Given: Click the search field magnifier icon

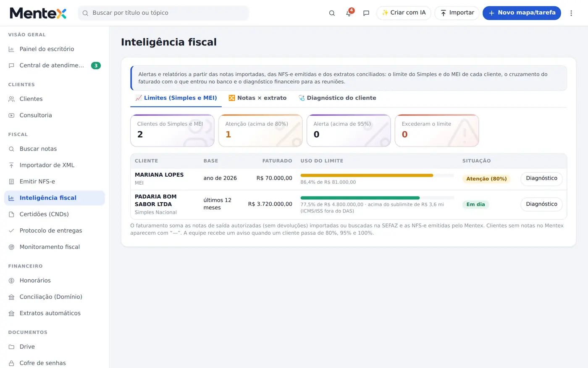Looking at the screenshot, I should pyautogui.click(x=85, y=13).
